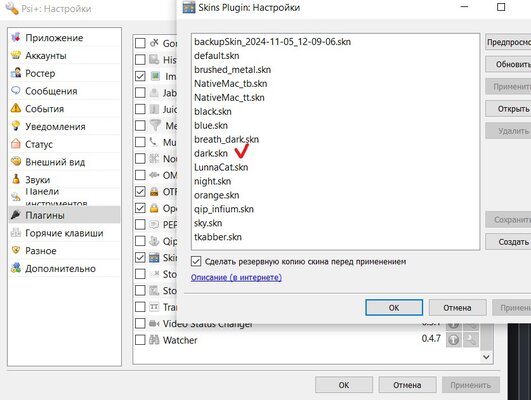Open Плагины section in sidebar
Viewport: 531px width, 400px height.
pos(64,215)
